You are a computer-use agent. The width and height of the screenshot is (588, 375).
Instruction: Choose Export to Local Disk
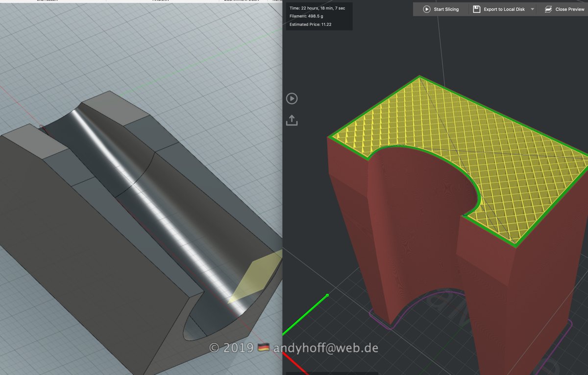click(x=504, y=9)
